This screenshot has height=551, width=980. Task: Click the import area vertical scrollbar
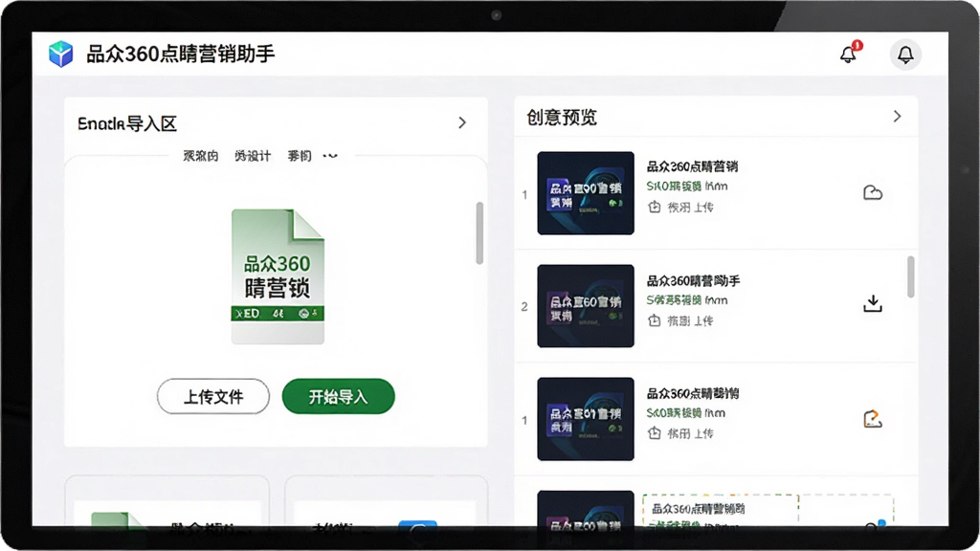tap(479, 233)
